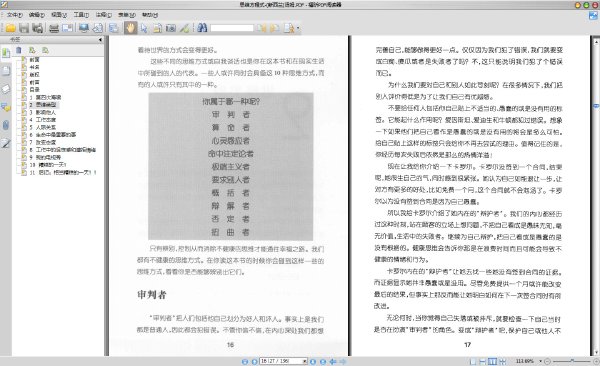Image resolution: width=600 pixels, height=366 pixels.
Task: Open the zoom percentage dropdown arrow
Action: tap(540, 361)
